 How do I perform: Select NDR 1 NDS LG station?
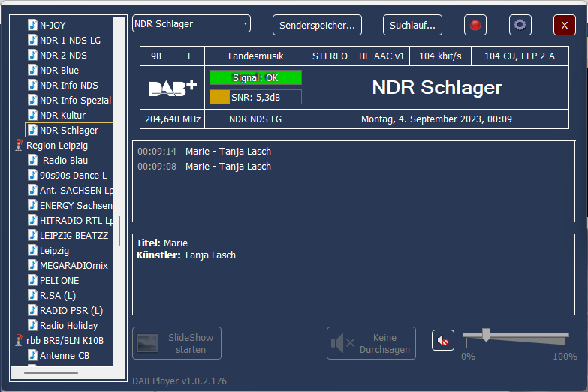pyautogui.click(x=70, y=40)
